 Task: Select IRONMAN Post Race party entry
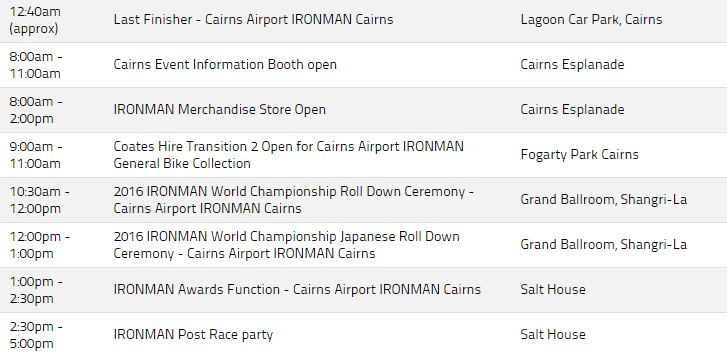pos(193,335)
